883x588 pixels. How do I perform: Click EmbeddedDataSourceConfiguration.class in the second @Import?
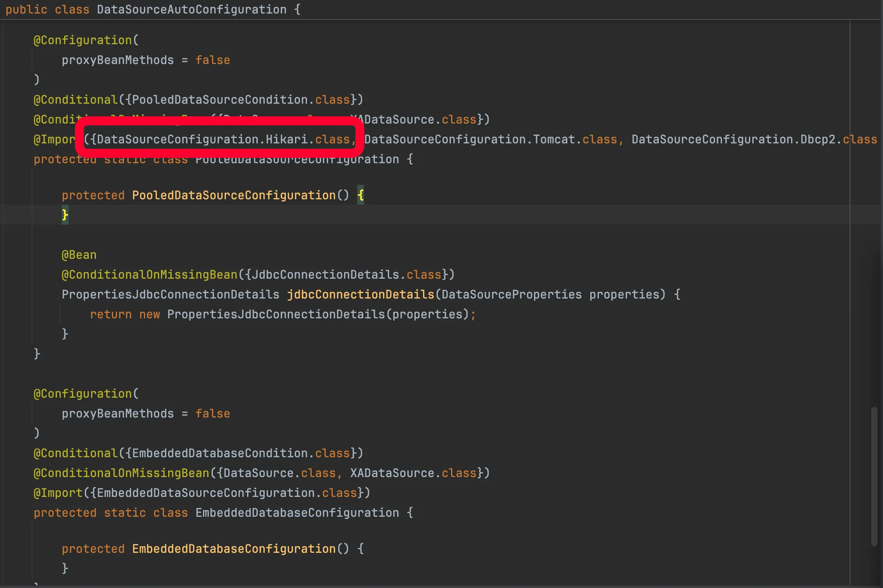(x=226, y=493)
